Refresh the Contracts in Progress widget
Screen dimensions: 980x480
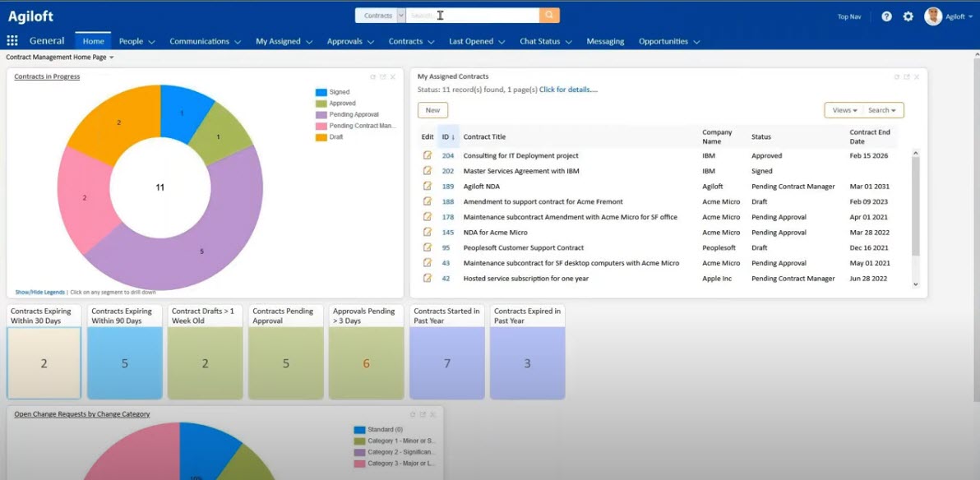click(x=372, y=77)
